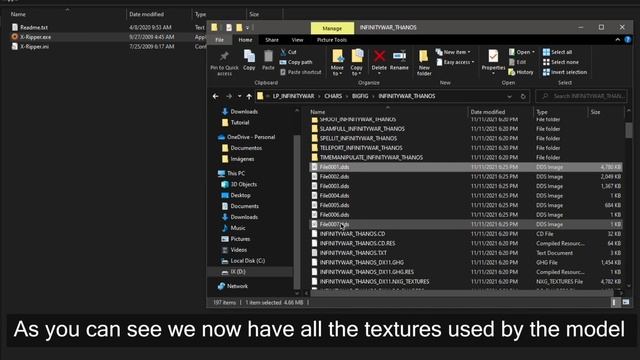Select Local Disk (C:) in navigation pane
The image size is (640, 360).
tap(243, 261)
